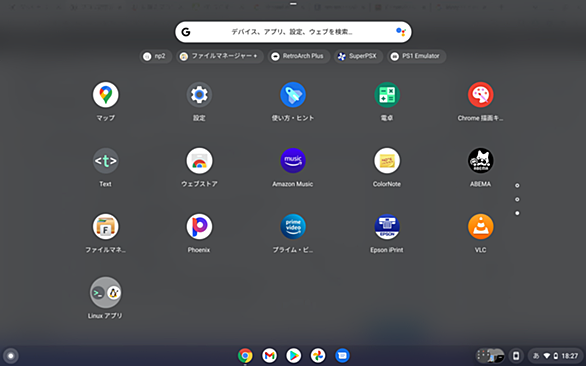Open the Calculator app (電卓)
Image resolution: width=586 pixels, height=366 pixels.
387,95
